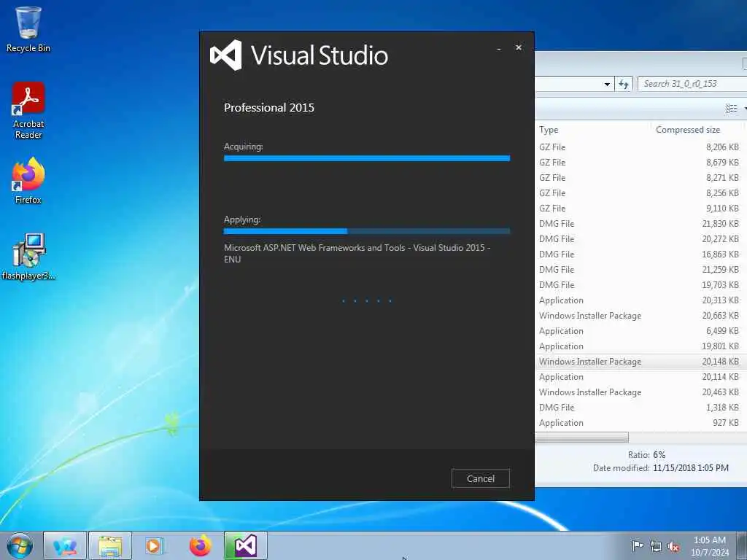Open File Explorer from taskbar
The width and height of the screenshot is (747, 560).
pyautogui.click(x=110, y=545)
